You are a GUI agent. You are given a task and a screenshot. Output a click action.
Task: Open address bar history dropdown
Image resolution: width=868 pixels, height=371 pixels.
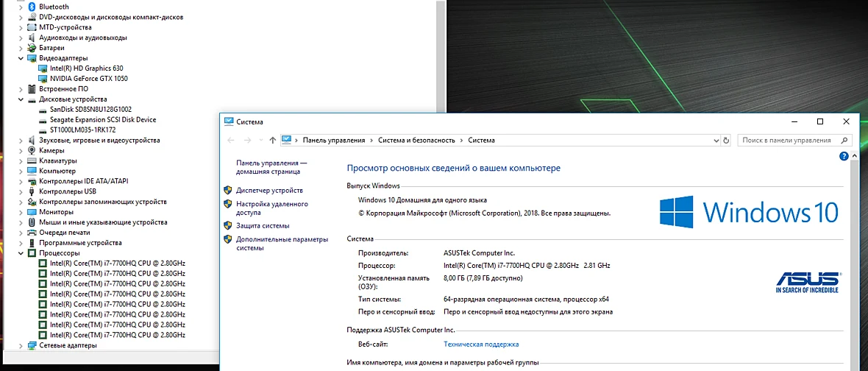coord(716,141)
